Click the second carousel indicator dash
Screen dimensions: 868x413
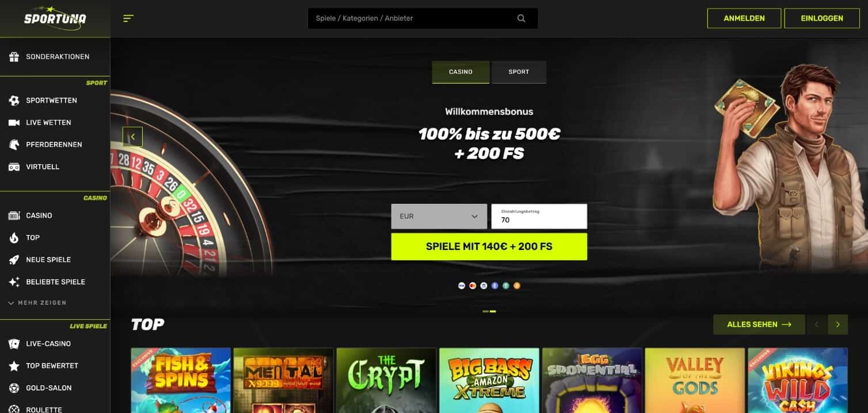[x=493, y=312]
